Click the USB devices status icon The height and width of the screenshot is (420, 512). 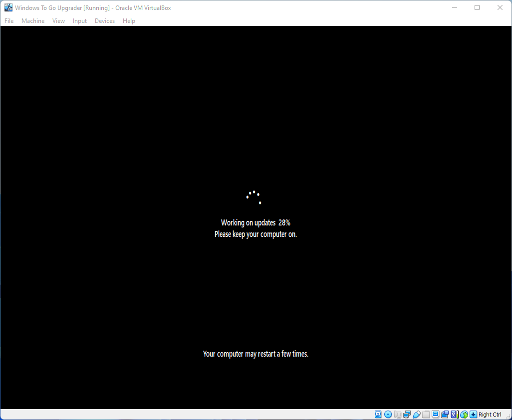tap(416, 415)
